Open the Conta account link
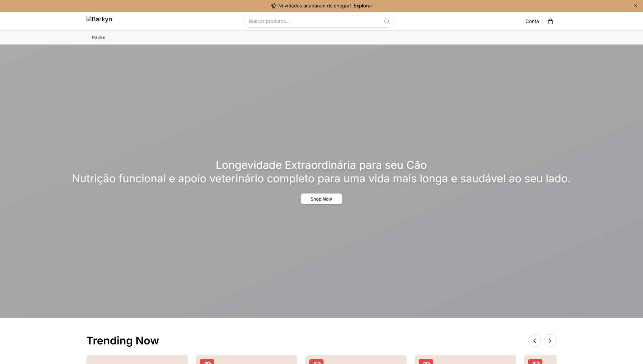 click(x=532, y=21)
